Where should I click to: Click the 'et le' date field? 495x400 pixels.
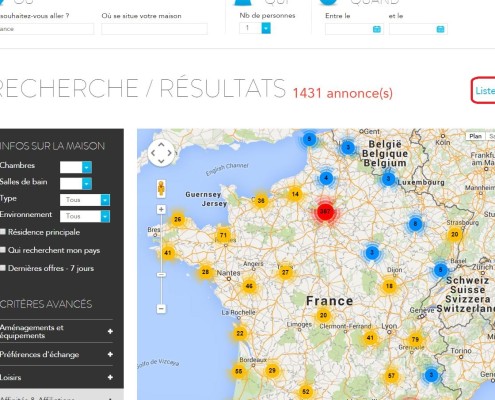point(418,29)
